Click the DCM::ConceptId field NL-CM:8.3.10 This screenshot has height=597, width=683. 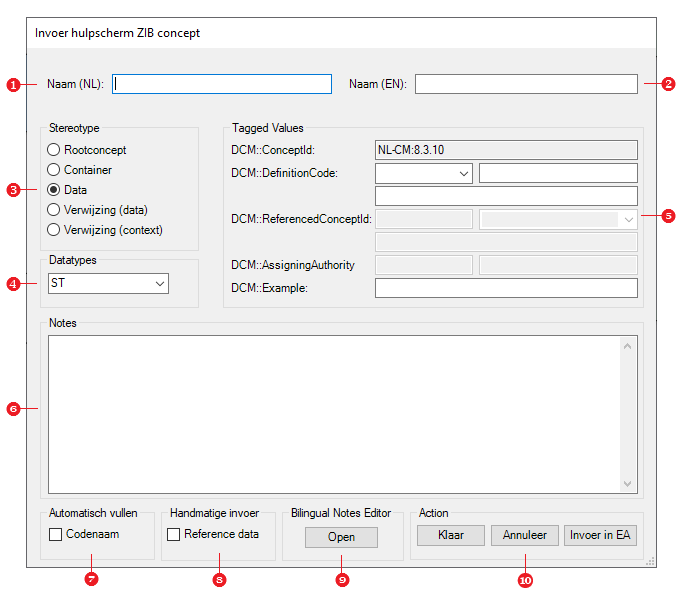(506, 150)
